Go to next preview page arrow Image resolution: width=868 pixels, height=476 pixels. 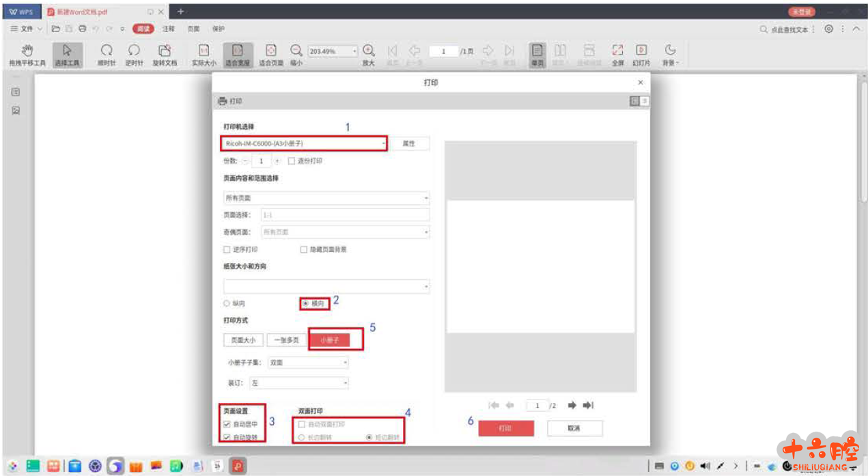point(572,406)
